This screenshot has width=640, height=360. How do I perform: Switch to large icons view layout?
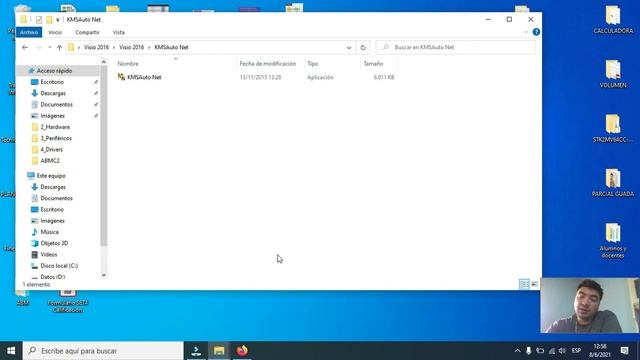pos(535,284)
